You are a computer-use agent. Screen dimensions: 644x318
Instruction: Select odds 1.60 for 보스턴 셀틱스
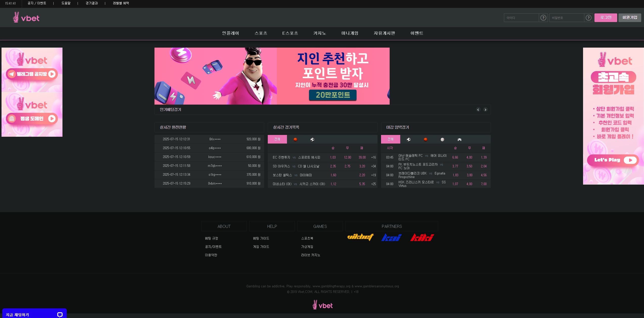click(x=333, y=175)
